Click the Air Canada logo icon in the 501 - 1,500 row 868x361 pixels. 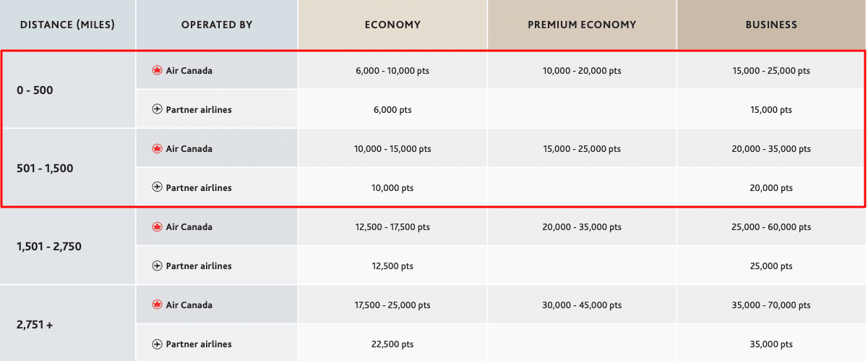157,149
